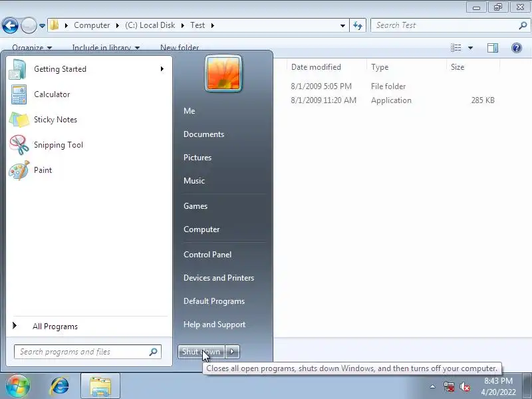Focus the Search Test box
The width and height of the screenshot is (532, 399).
click(450, 25)
